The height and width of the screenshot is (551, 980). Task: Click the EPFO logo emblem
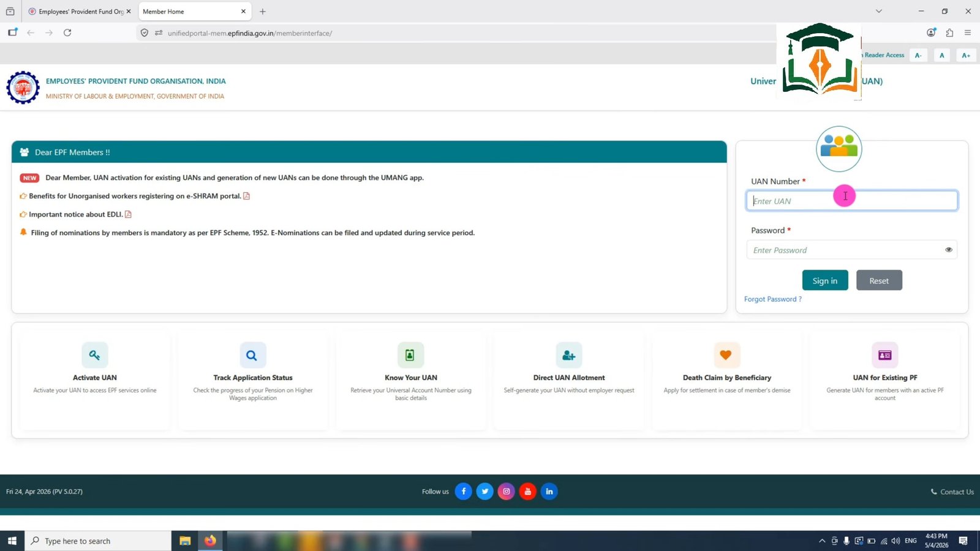(23, 88)
